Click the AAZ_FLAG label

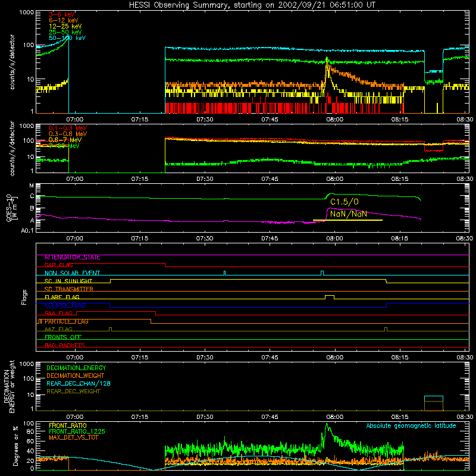[58, 330]
